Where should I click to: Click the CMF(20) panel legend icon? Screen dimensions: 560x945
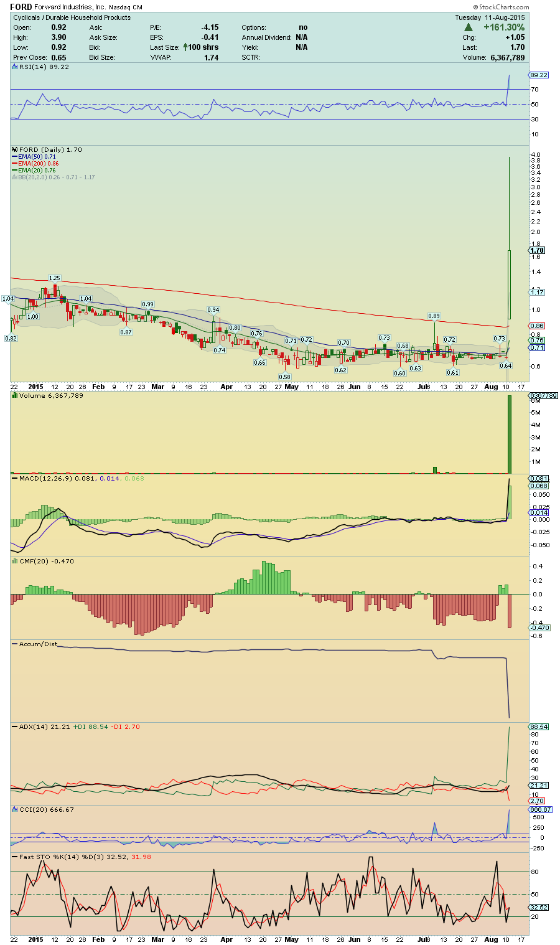[15, 562]
